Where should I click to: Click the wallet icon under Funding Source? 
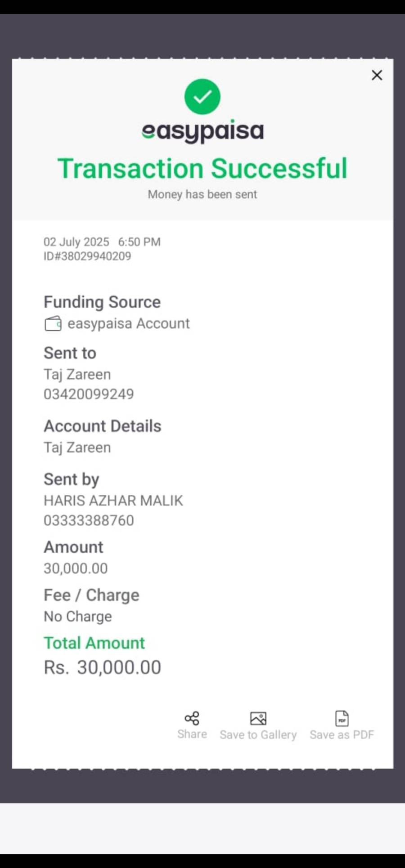53,324
